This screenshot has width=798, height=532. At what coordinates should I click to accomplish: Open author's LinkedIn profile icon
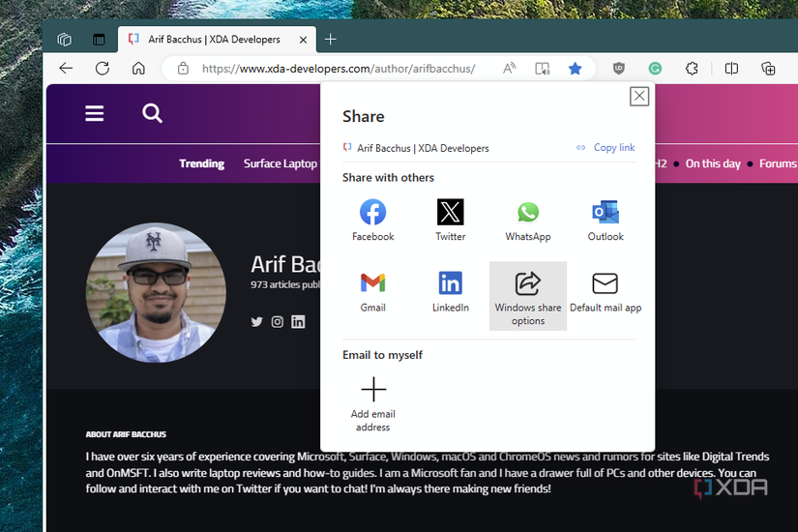click(x=298, y=322)
